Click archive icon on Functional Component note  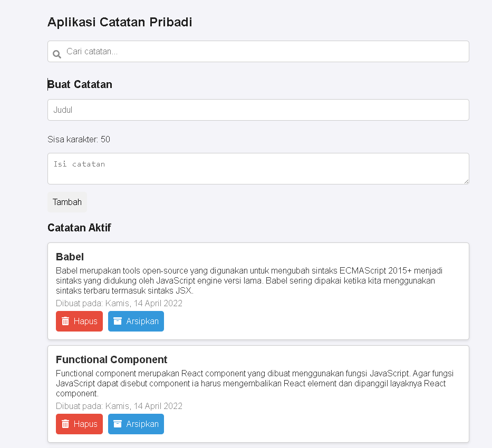point(118,424)
